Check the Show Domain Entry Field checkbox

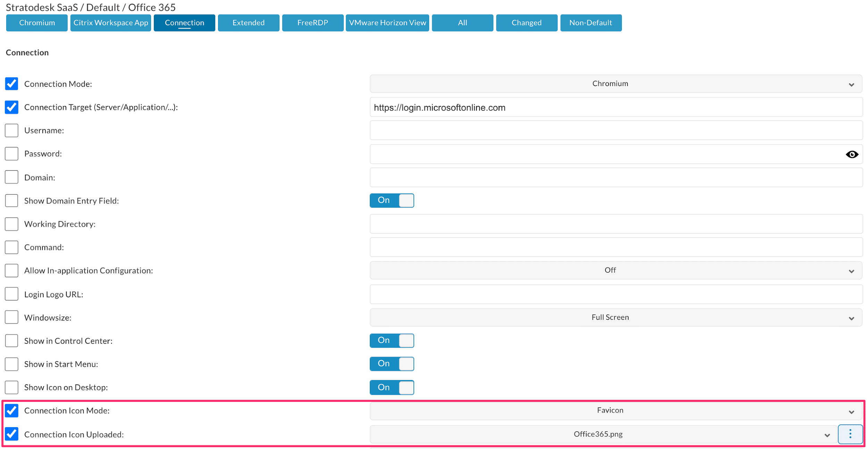pyautogui.click(x=11, y=200)
